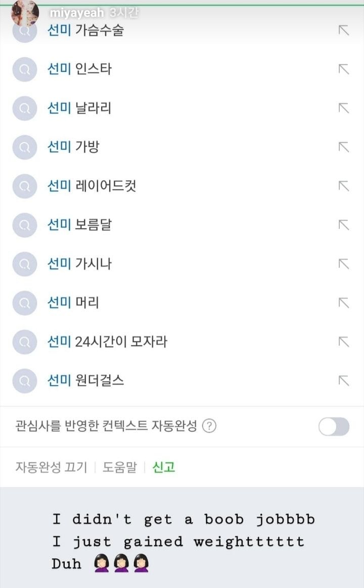Toggle the 컨텍스트 자동완성 switch

pos(334,427)
